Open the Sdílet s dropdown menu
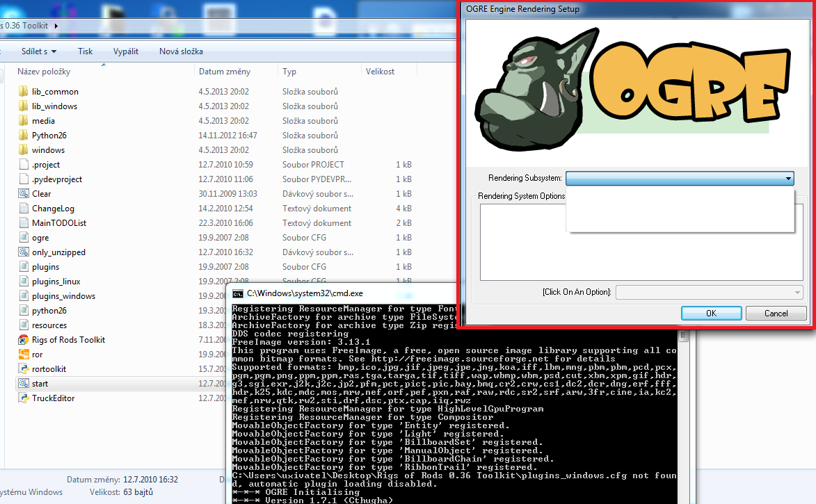Image resolution: width=816 pixels, height=504 pixels. (x=38, y=51)
